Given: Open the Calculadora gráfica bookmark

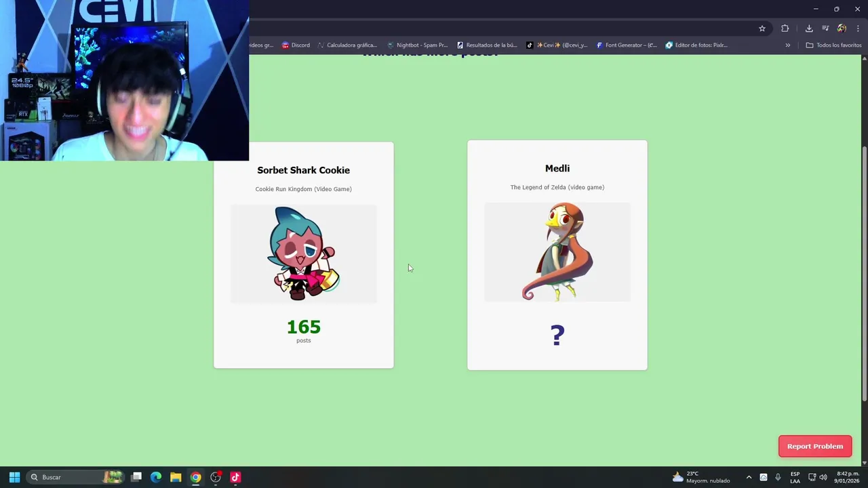Looking at the screenshot, I should click(x=347, y=45).
